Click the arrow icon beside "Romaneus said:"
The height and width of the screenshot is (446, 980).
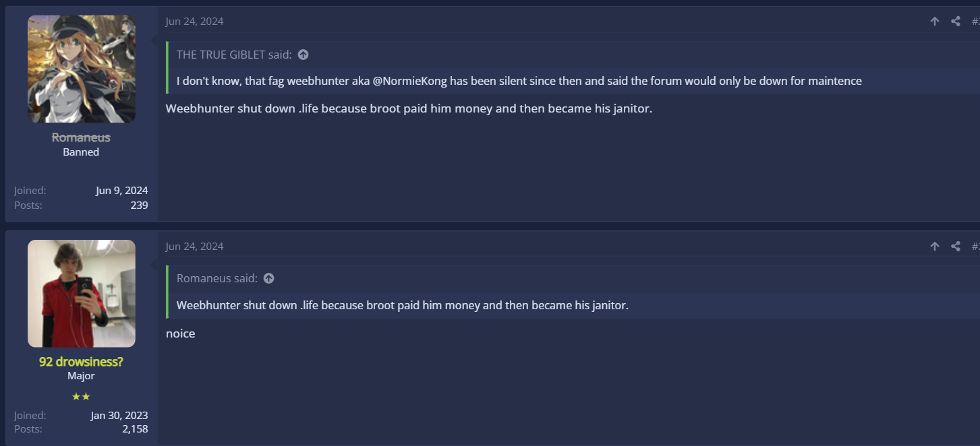(x=268, y=278)
